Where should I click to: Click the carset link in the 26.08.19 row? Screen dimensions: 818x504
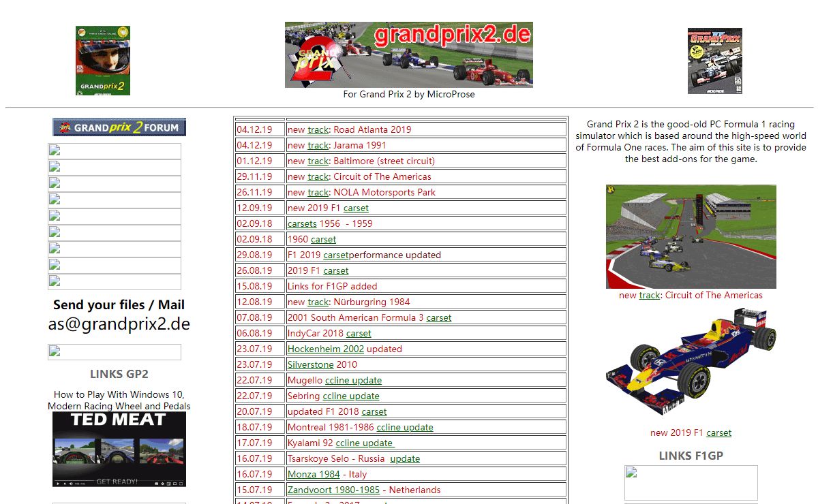tap(336, 270)
